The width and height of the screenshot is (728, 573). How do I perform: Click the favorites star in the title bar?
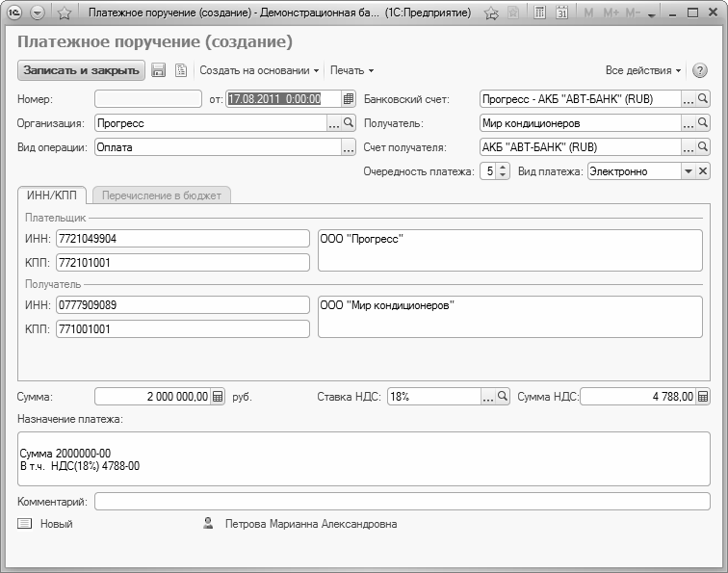pos(65,13)
